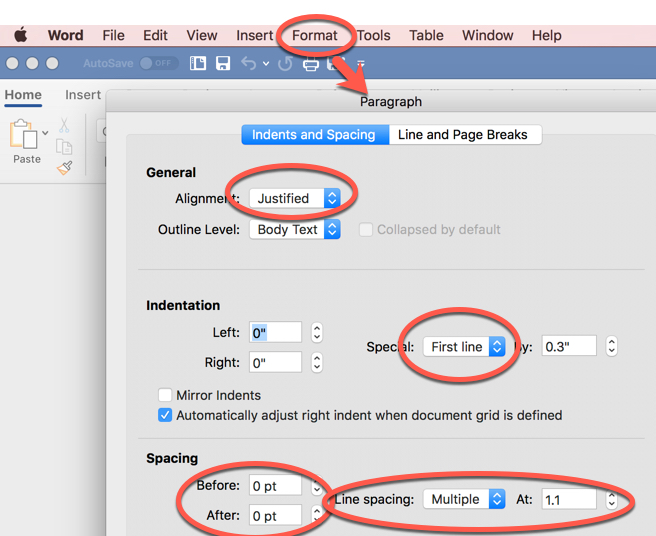Click the document template icon in toolbar
Viewport: 656px width, 536px height.
point(197,63)
